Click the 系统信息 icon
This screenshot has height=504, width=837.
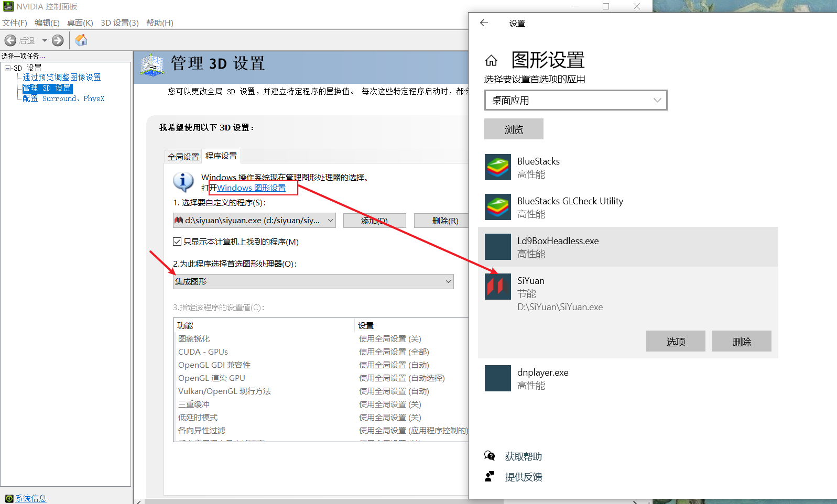[x=9, y=498]
